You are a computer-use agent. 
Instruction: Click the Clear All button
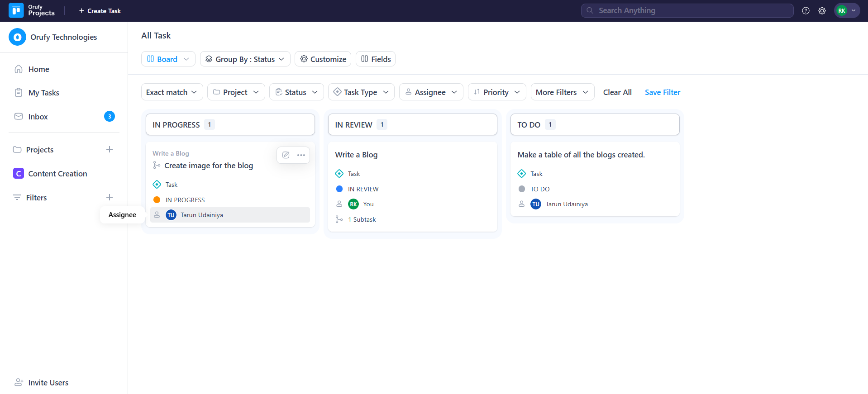click(x=617, y=92)
